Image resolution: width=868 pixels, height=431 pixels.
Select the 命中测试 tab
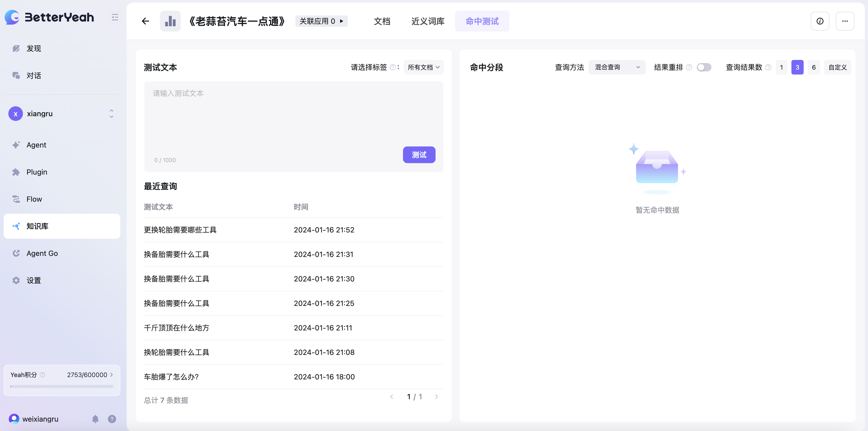click(482, 21)
